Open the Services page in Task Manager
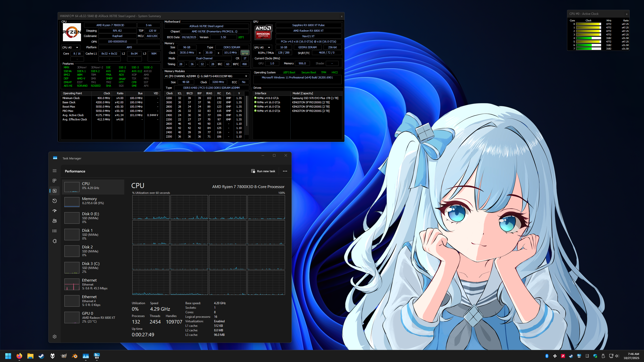 tap(55, 241)
